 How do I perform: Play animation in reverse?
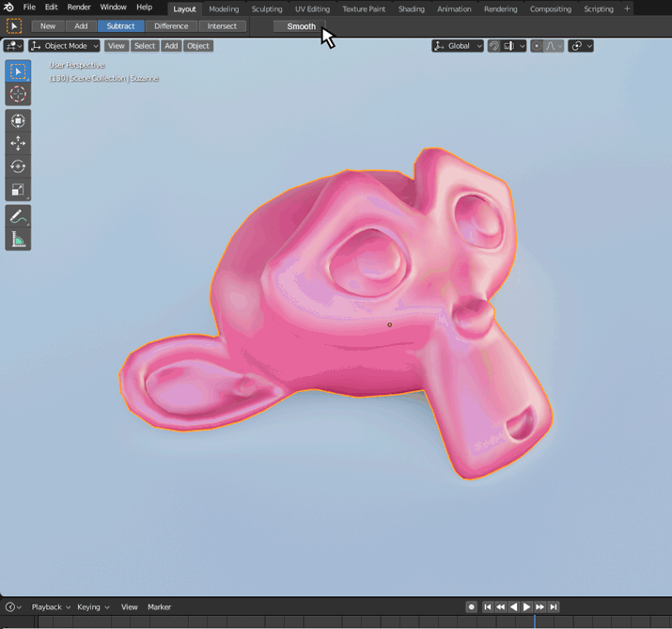(514, 606)
